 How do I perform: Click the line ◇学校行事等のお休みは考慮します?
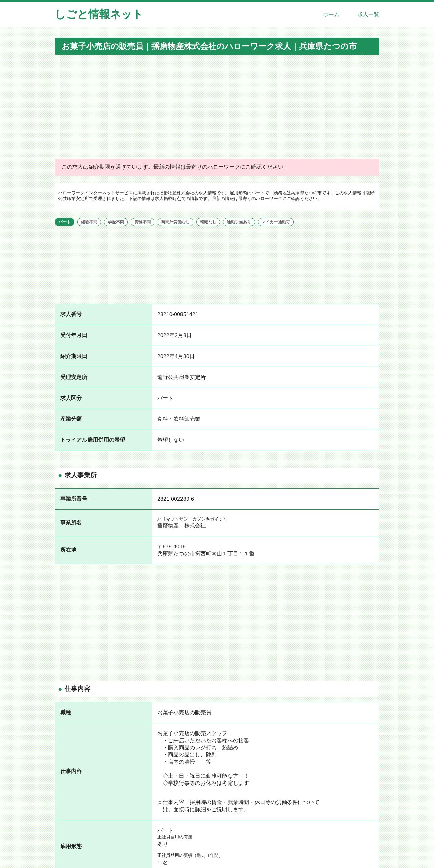206,783
